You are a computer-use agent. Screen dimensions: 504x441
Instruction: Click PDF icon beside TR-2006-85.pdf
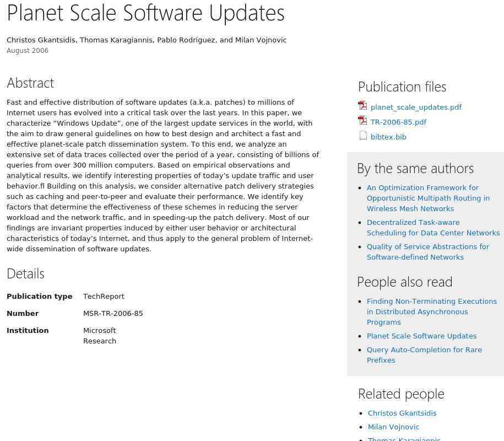pyautogui.click(x=362, y=120)
